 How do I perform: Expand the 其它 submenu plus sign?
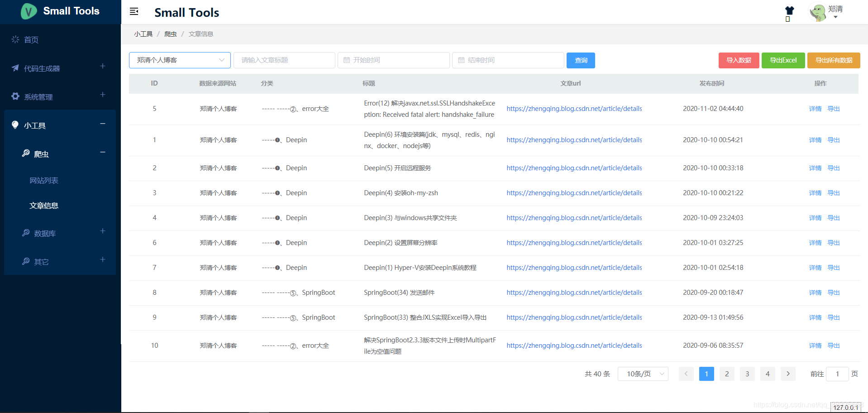pyautogui.click(x=103, y=259)
